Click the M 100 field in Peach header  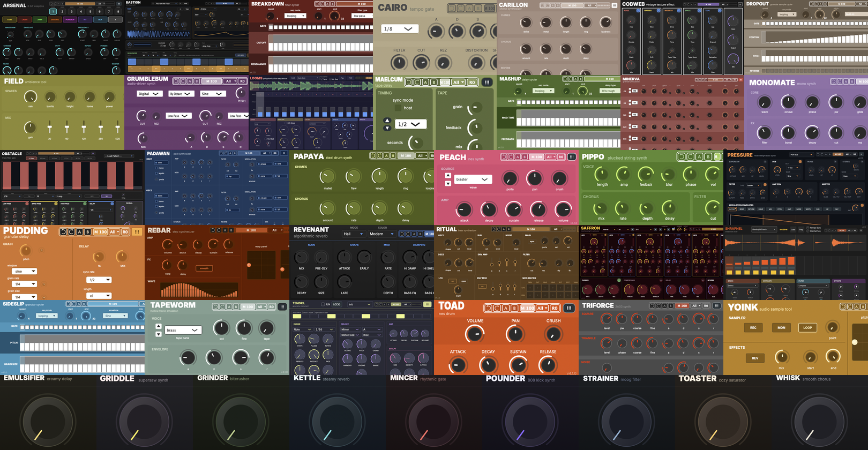coord(537,157)
